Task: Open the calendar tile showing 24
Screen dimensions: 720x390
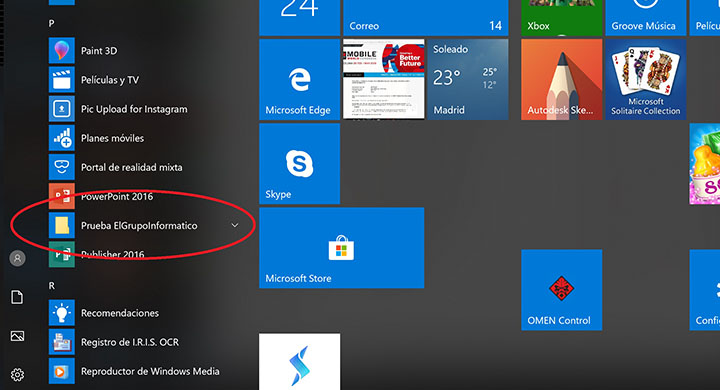Action: coord(299,17)
